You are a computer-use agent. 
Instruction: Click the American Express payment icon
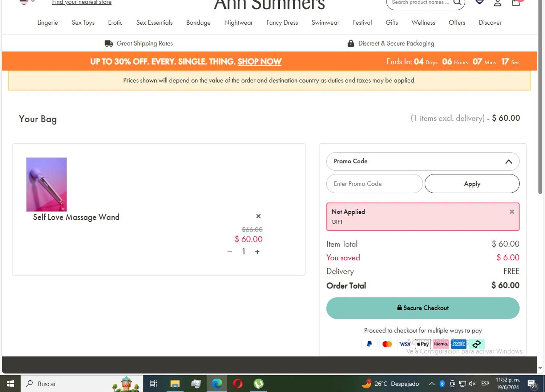point(459,344)
